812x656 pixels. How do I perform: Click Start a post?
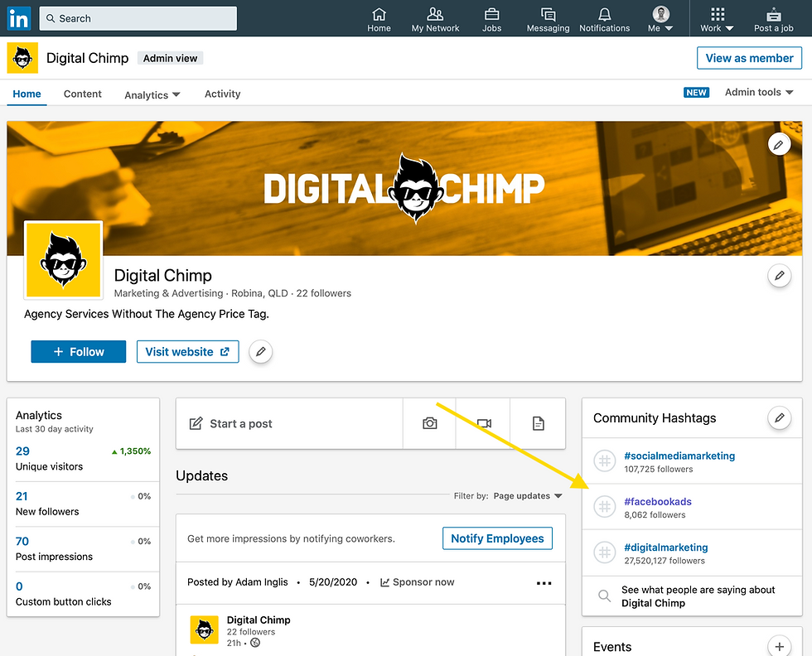pyautogui.click(x=289, y=423)
